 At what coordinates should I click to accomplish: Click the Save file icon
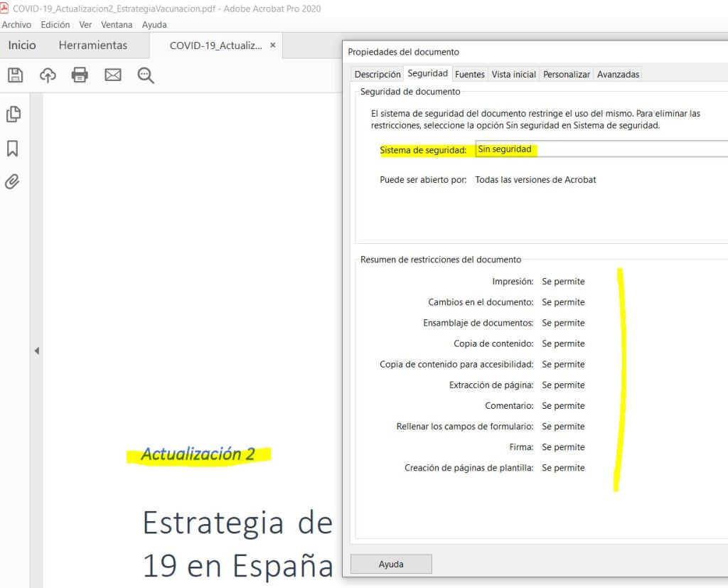click(x=15, y=75)
